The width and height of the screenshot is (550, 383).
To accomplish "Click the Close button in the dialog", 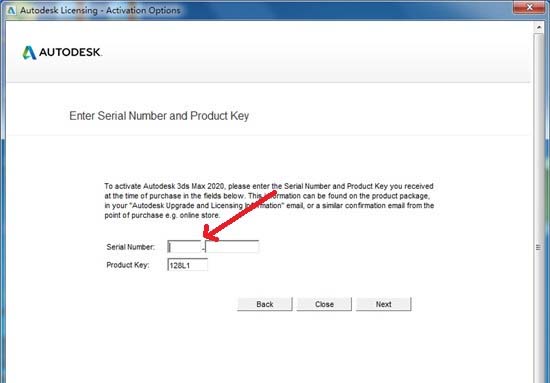I will (x=324, y=304).
